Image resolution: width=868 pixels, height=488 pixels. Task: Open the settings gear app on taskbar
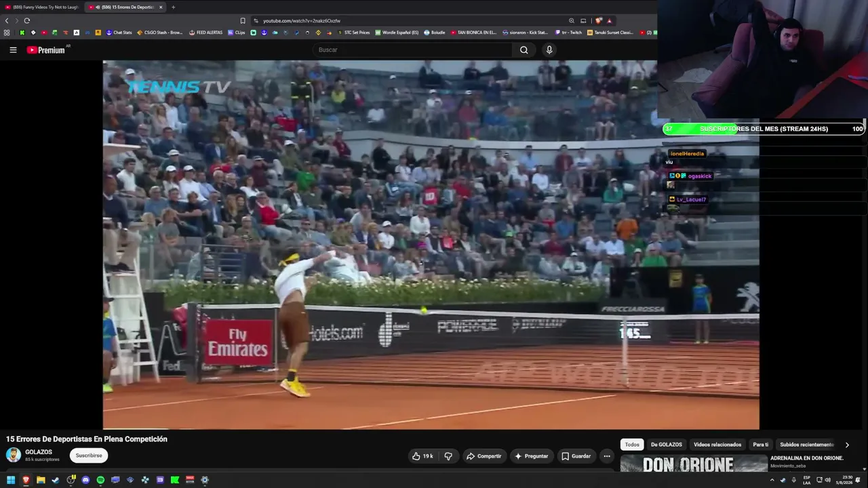205,480
